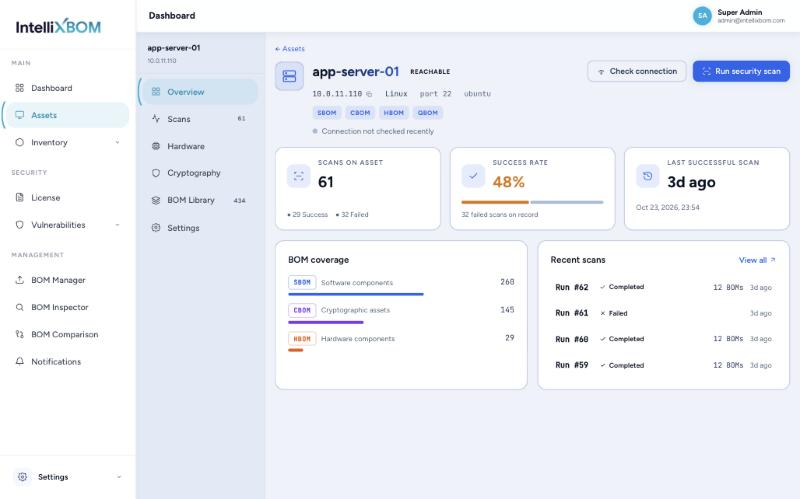Click the bottom Settings gear icon
This screenshot has width=800, height=499.
22,477
